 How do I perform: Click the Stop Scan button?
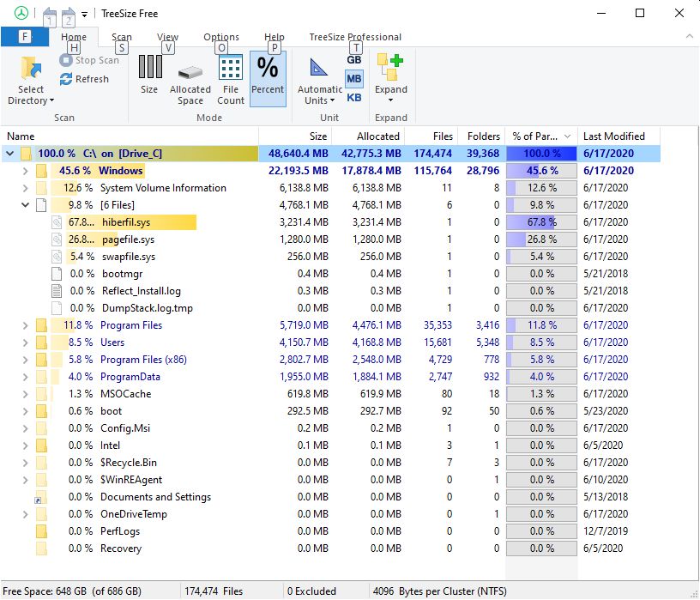point(89,60)
